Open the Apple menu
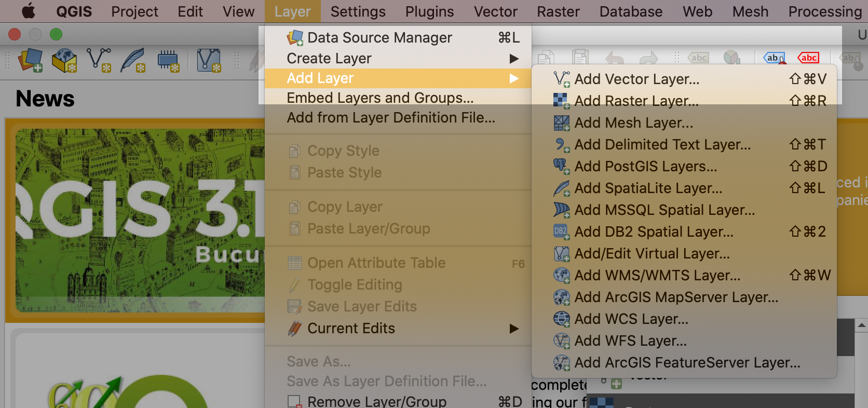Viewport: 868px width, 408px height. click(x=29, y=11)
